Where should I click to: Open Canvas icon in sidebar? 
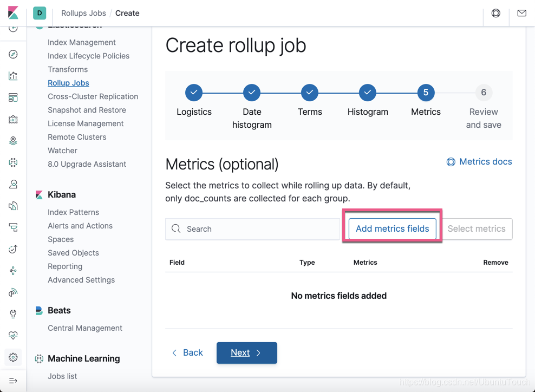(13, 119)
